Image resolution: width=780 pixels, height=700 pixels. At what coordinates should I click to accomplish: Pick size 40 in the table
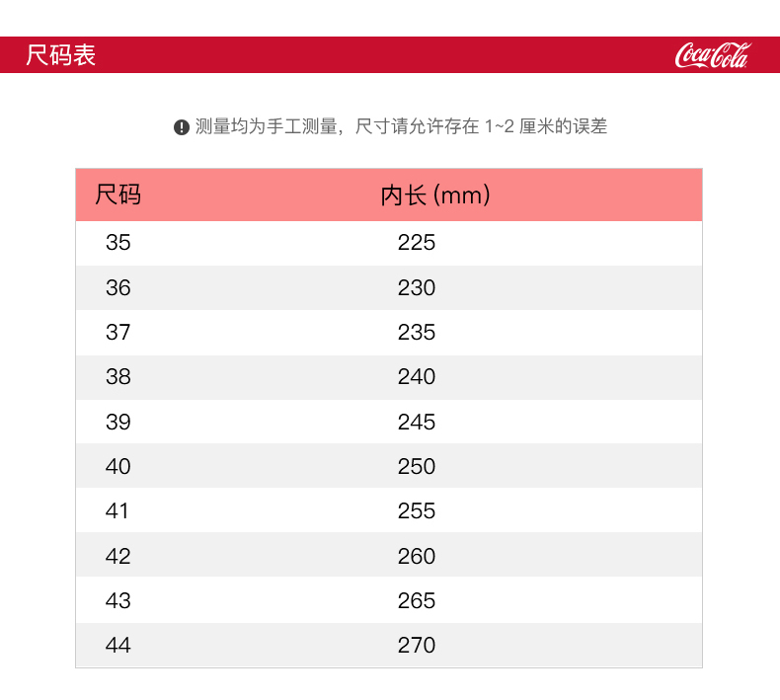(x=118, y=467)
